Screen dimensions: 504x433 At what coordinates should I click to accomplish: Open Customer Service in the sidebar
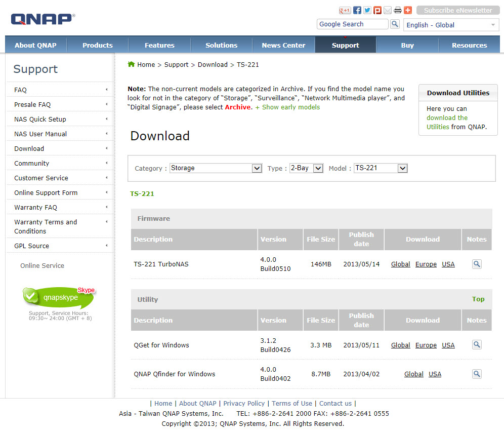tap(41, 178)
